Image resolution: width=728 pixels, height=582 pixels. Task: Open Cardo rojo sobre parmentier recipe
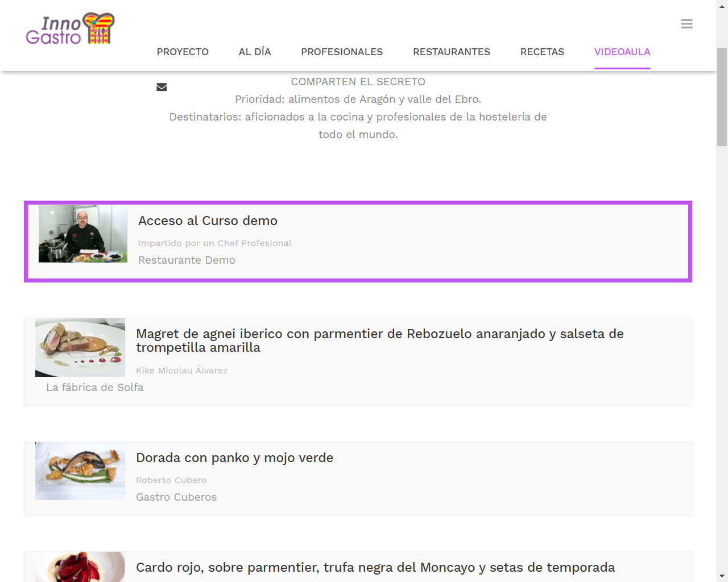pyautogui.click(x=375, y=567)
